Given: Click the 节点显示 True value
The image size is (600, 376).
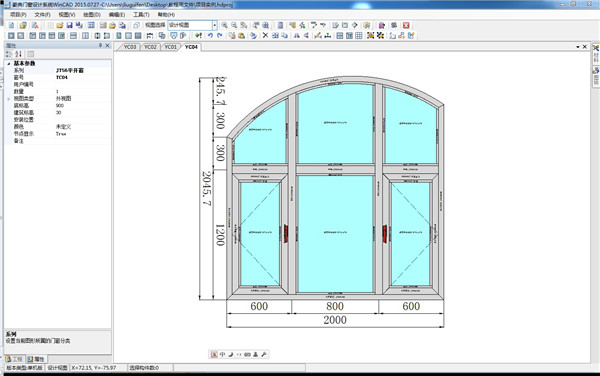Looking at the screenshot, I should pyautogui.click(x=83, y=134).
